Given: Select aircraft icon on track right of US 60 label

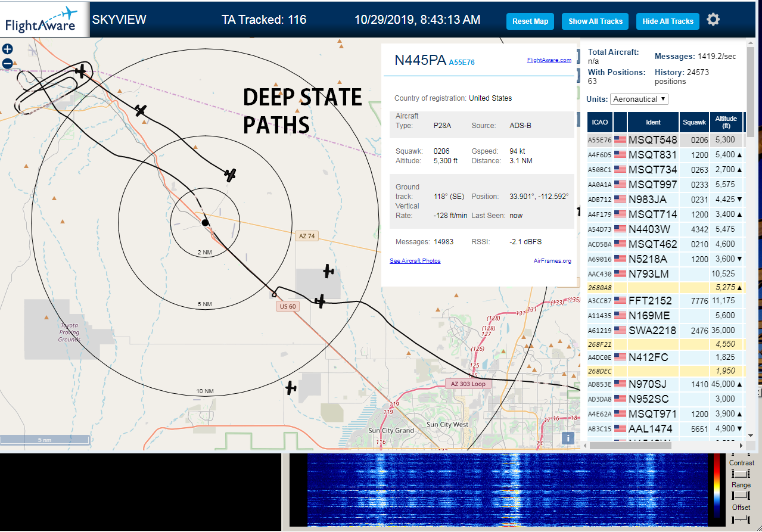Looking at the screenshot, I should coord(321,301).
